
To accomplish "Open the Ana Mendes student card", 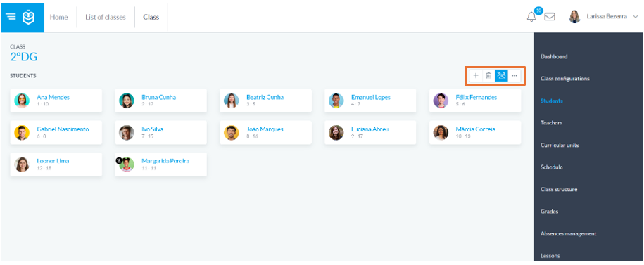I will [x=56, y=101].
